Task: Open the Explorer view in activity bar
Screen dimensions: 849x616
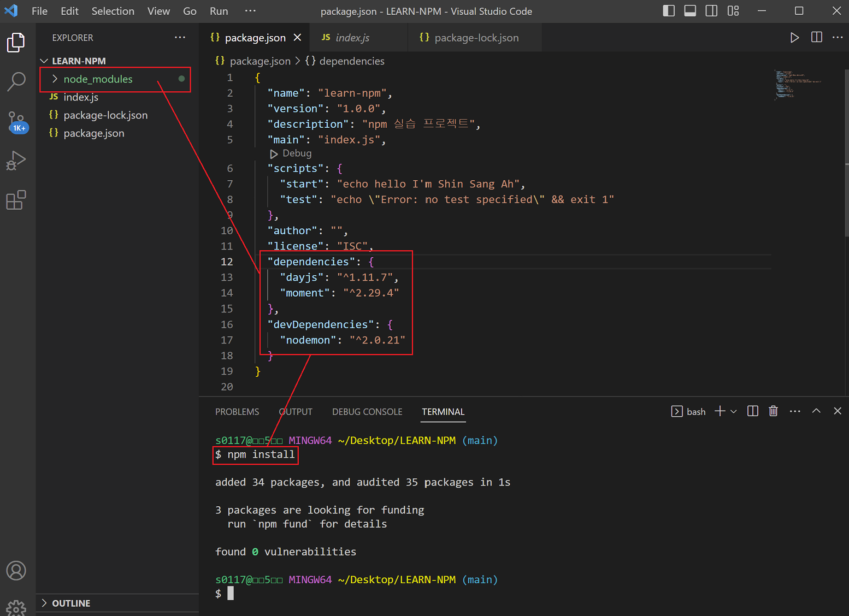Action: (16, 43)
